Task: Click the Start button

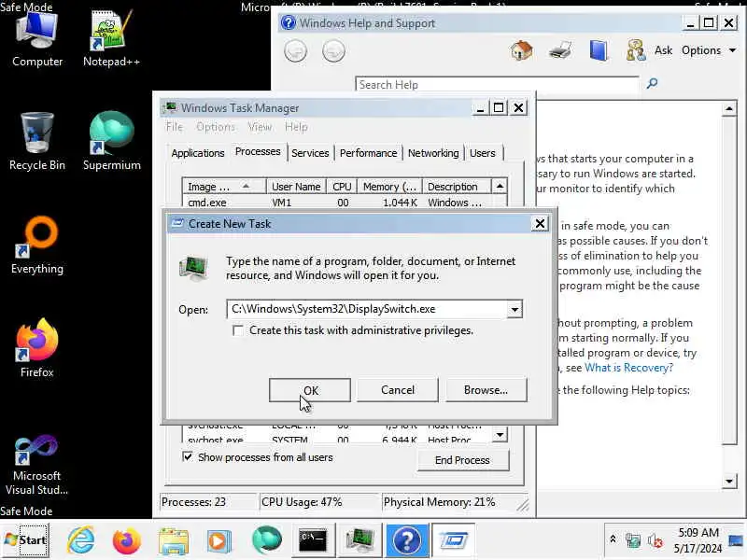Action: coord(26,540)
